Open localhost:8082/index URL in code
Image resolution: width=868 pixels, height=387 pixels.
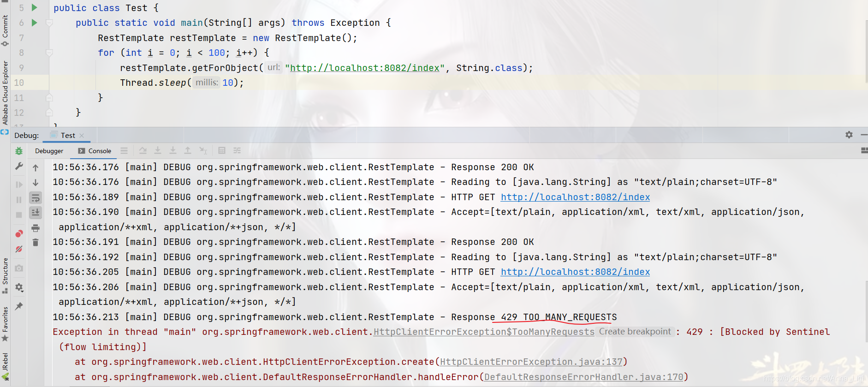(x=364, y=68)
